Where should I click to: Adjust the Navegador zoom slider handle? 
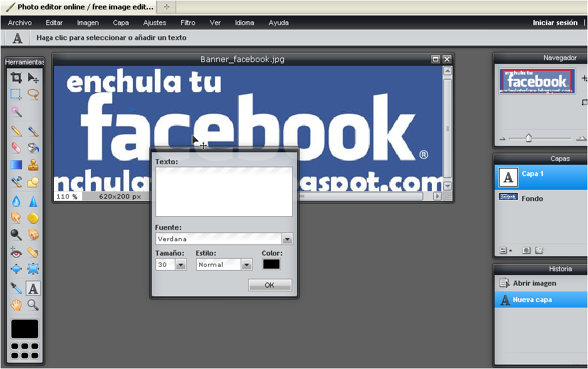click(x=528, y=138)
